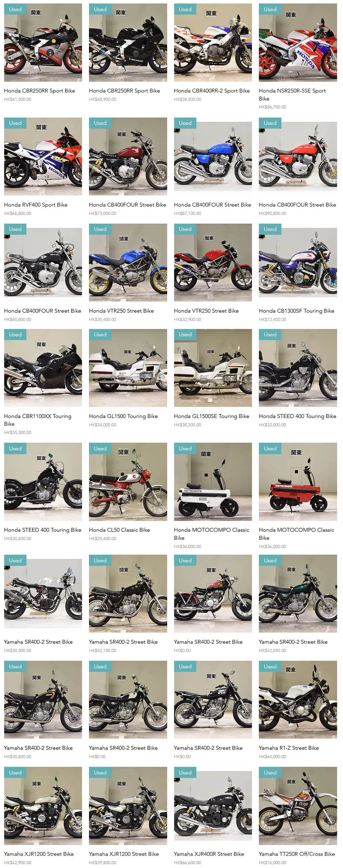This screenshot has width=343, height=868.
Task: Open the Honda CBR1100XX Touring Bike title link
Action: coord(38,420)
